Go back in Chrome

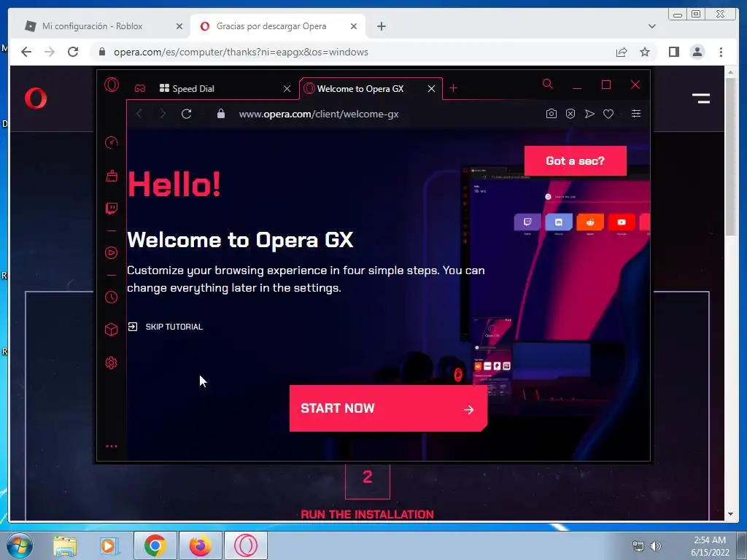[26, 52]
